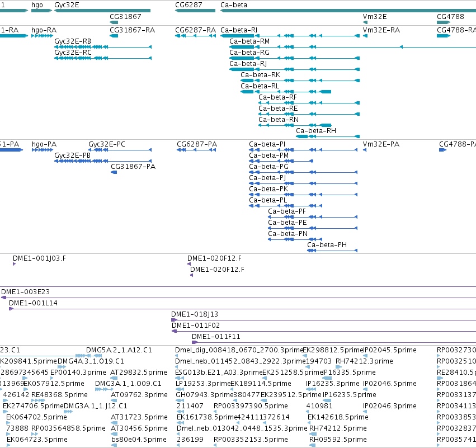Click protein label Ca-beta-PG
476x448 pixels.
click(x=268, y=167)
